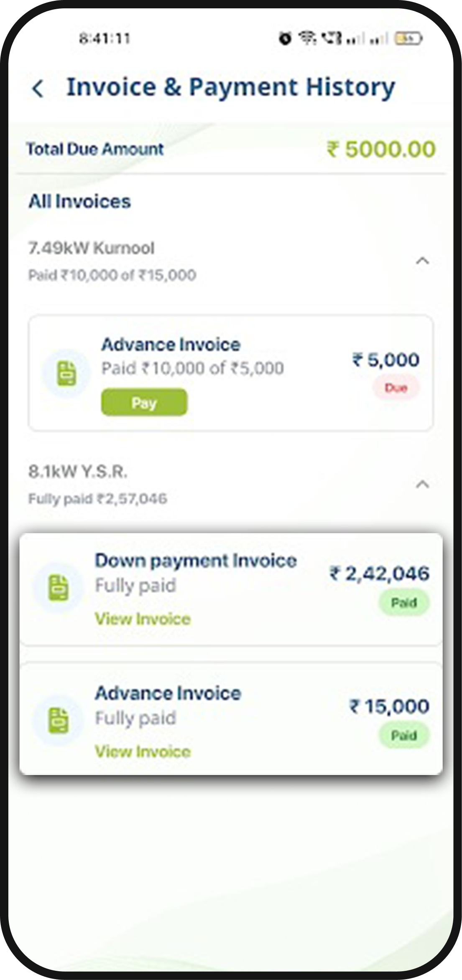Click the document icon on ₹15,000 Advance Invoice
This screenshot has height=980, width=462.
[x=59, y=720]
